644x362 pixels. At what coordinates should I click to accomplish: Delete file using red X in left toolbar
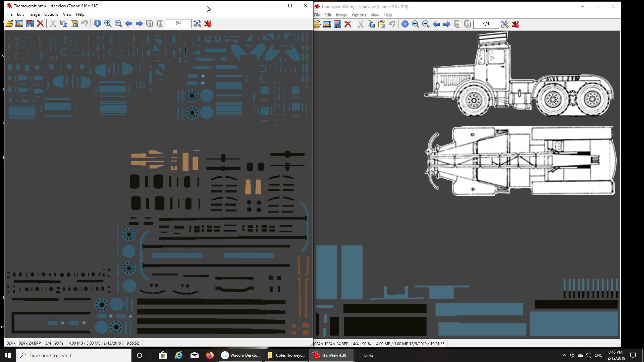pyautogui.click(x=40, y=23)
